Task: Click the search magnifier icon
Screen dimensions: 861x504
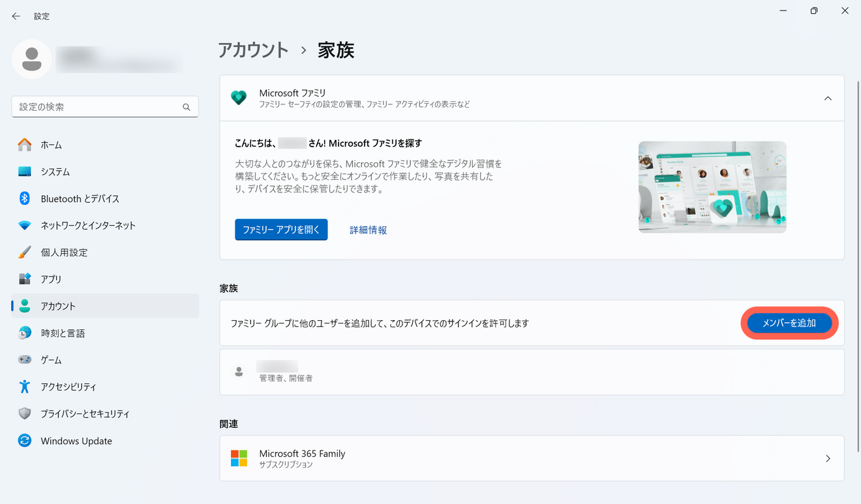Action: coord(187,107)
